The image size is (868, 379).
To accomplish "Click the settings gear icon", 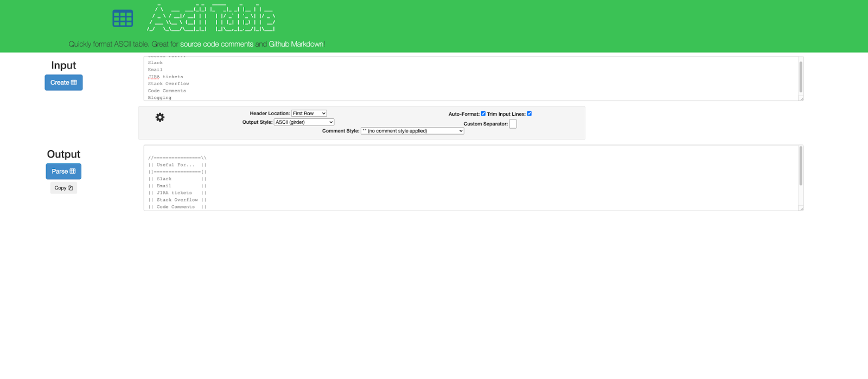I will point(160,117).
